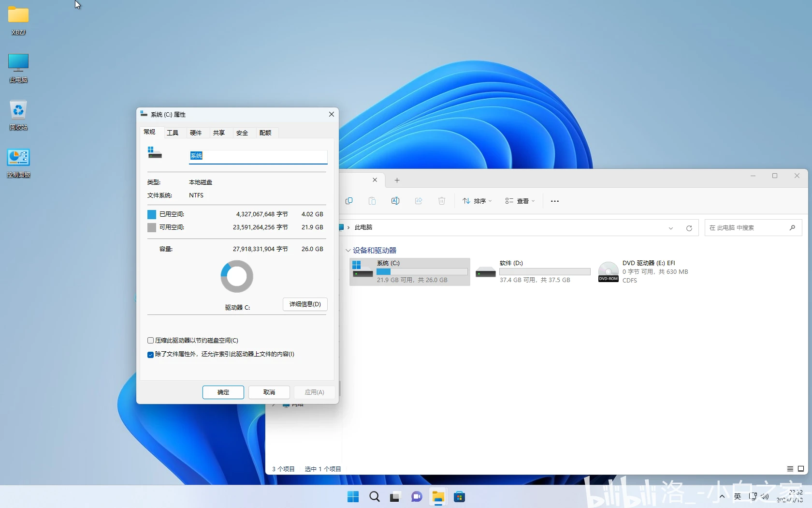Screen dimensions: 812x508
Task: Switch to the 共享 tab
Action: pyautogui.click(x=219, y=133)
